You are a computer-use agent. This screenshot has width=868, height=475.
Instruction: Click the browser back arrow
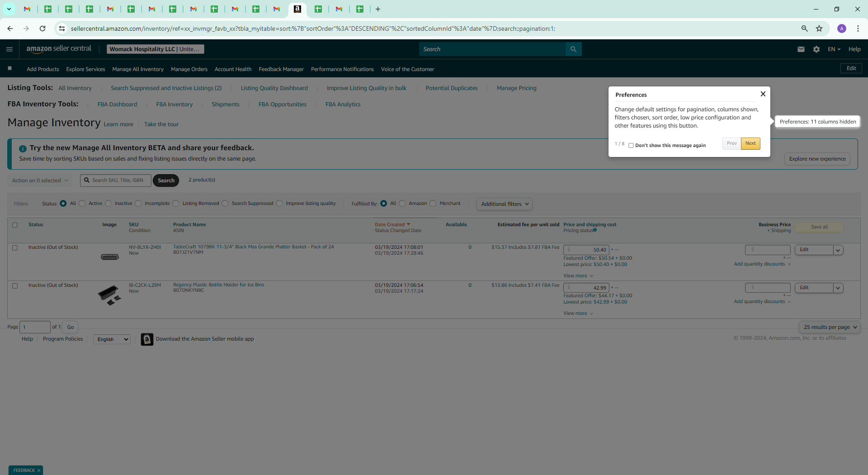10,28
